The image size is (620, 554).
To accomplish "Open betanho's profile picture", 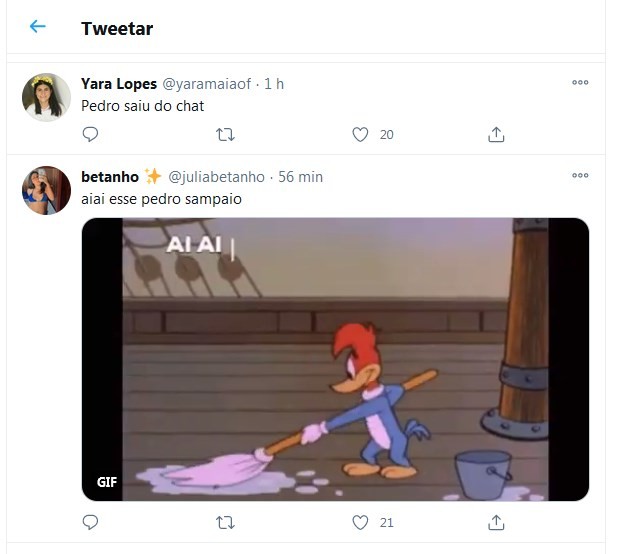I will click(46, 190).
